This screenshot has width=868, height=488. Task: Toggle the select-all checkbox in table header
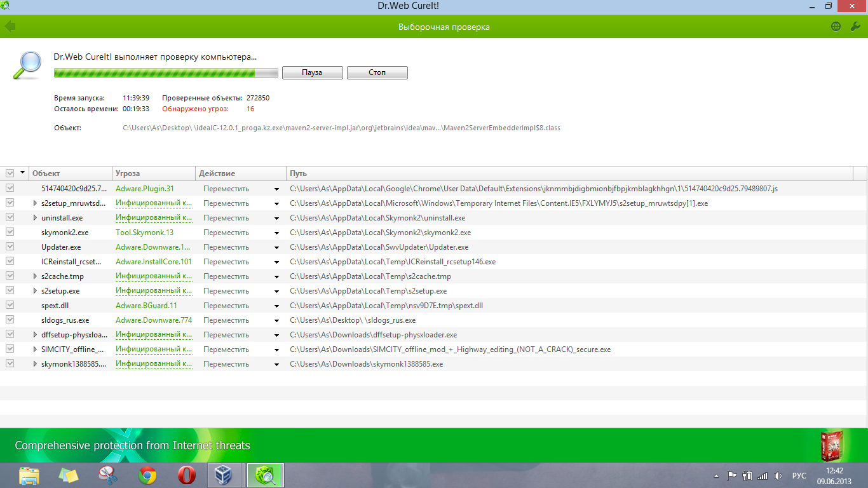(x=10, y=172)
